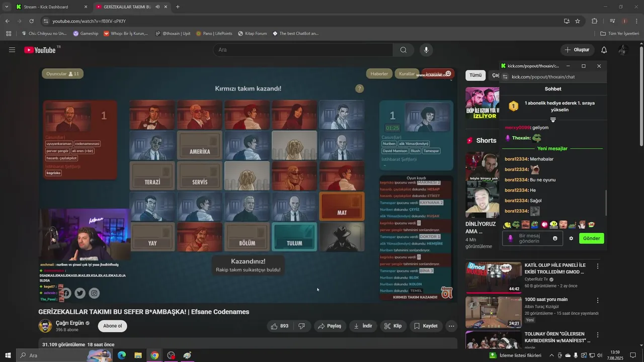Screen dimensions: 644x362
Task: Reload the page with browser refresh icon
Action: 31,21
